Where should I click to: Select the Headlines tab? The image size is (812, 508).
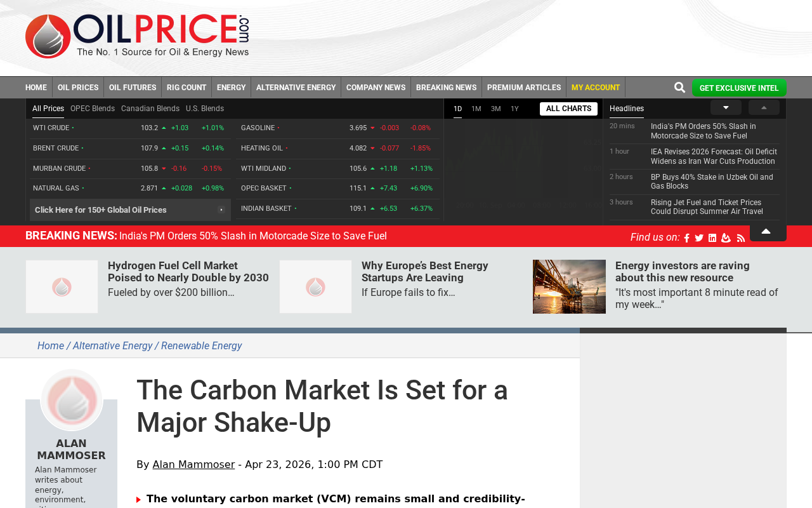627,109
